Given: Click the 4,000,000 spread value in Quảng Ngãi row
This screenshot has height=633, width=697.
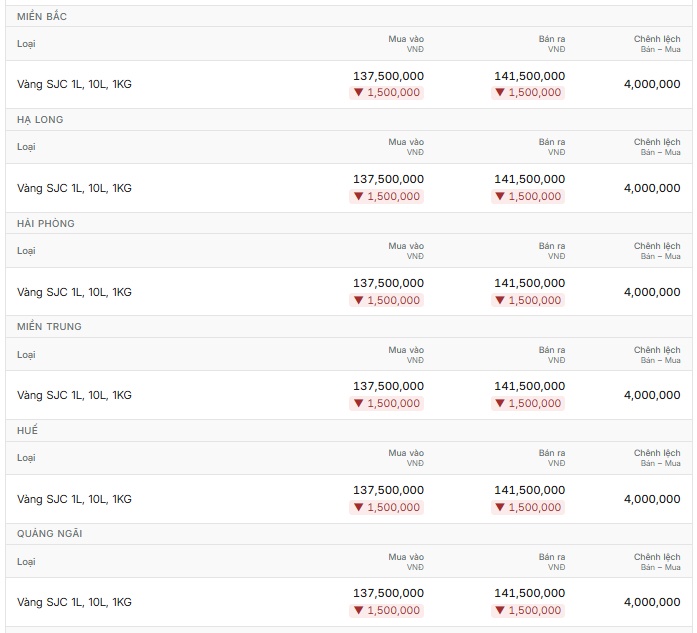Looking at the screenshot, I should (x=652, y=602).
